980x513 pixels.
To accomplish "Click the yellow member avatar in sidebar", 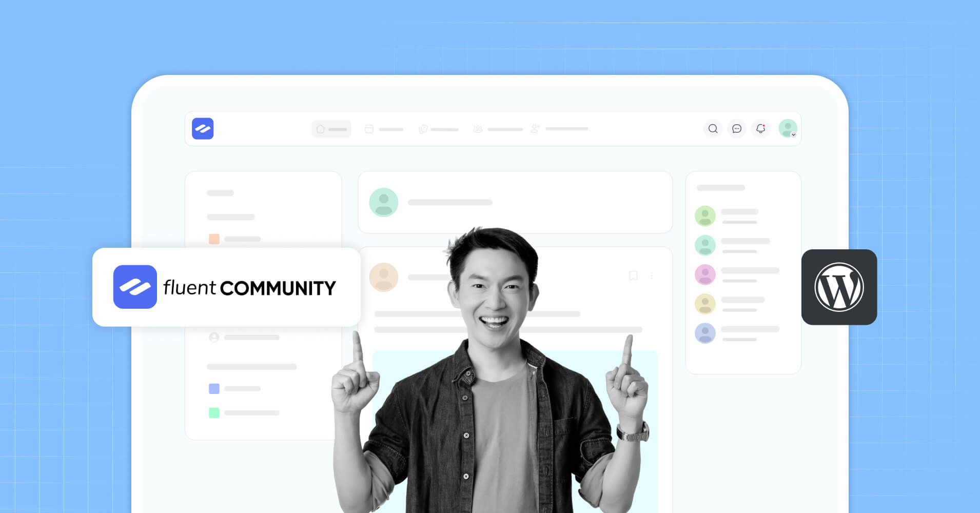I will coord(705,304).
